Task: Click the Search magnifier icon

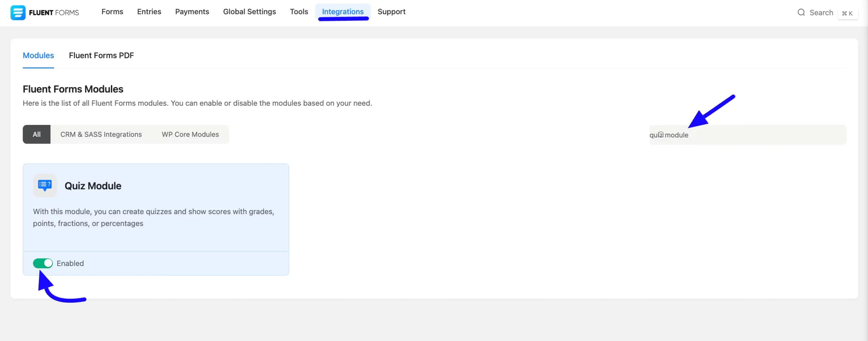Action: [801, 12]
